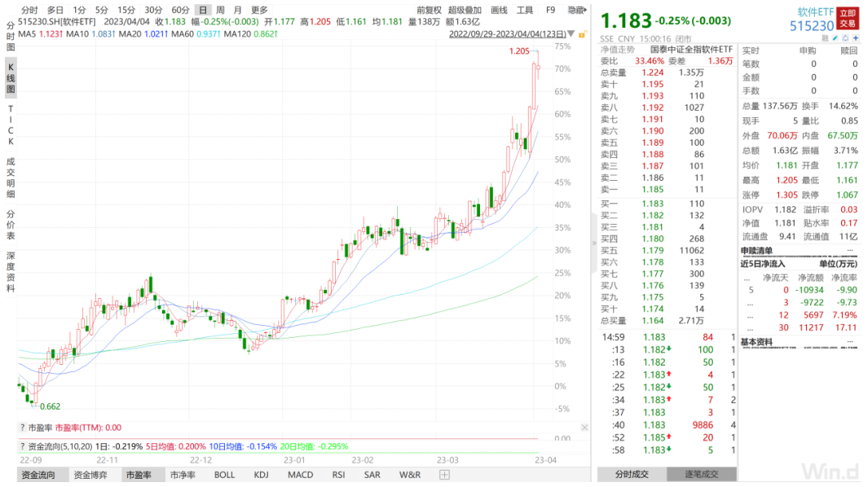Select the 15分 period

(126, 10)
